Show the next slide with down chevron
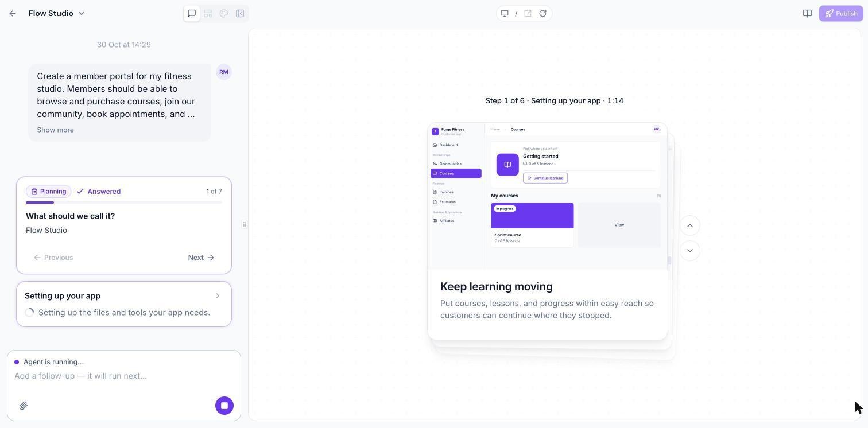The image size is (868, 428). click(x=690, y=251)
